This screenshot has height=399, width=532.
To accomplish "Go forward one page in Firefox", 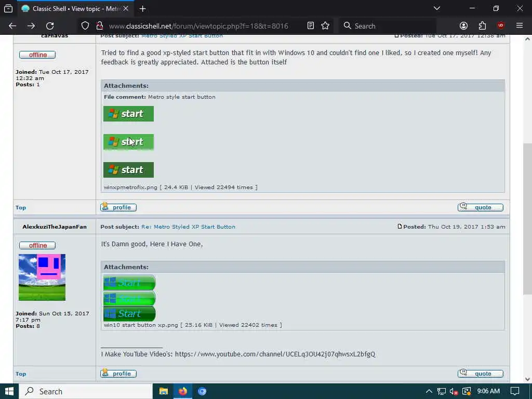I will (31, 26).
